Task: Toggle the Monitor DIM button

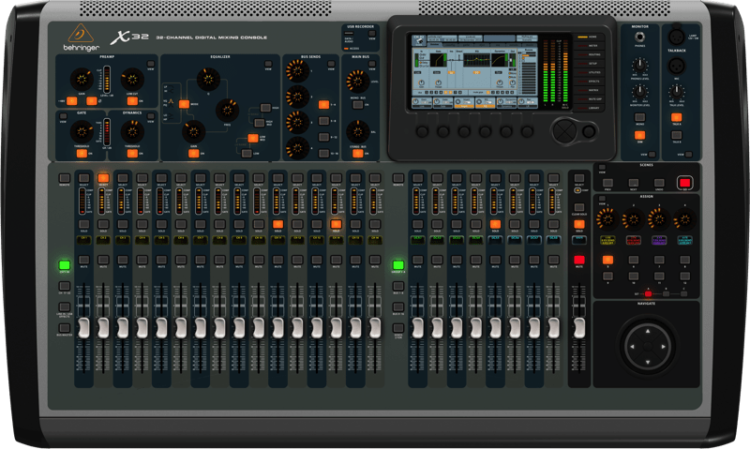Action: pos(640,135)
